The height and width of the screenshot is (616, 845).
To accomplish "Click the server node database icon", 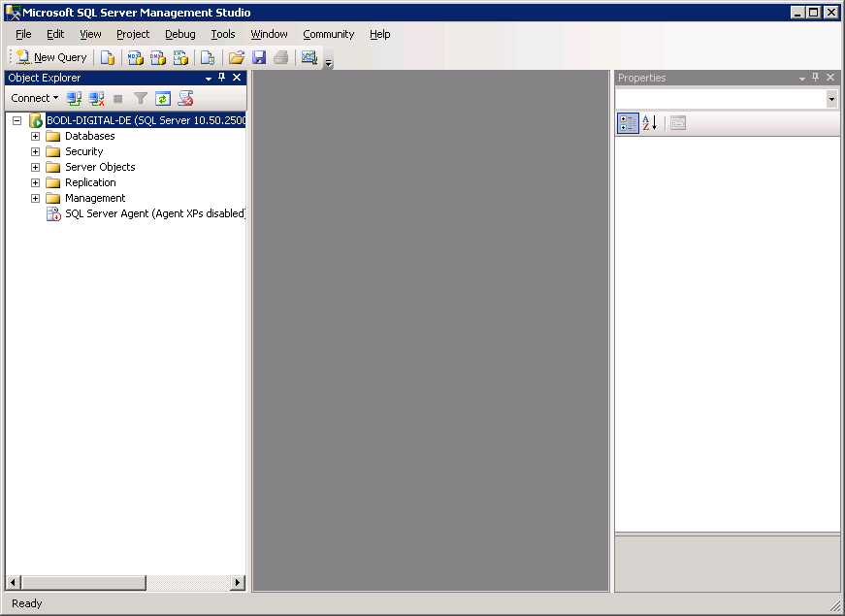I will (36, 120).
